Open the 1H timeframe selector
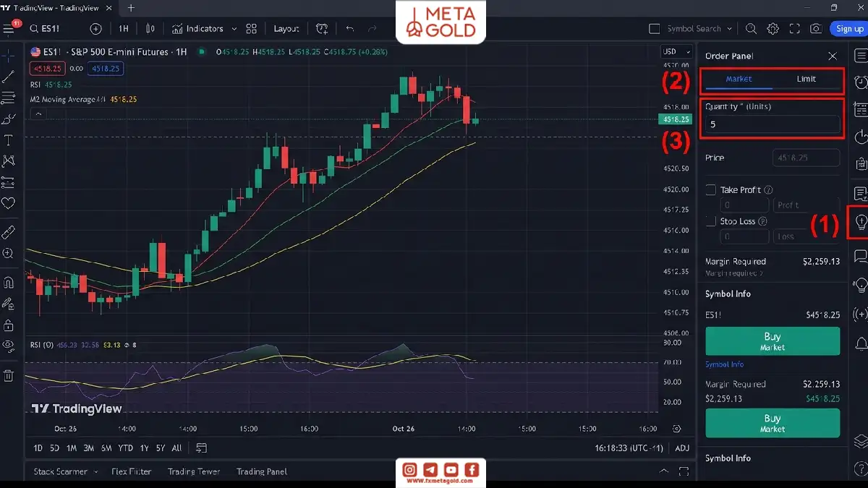 click(x=124, y=29)
